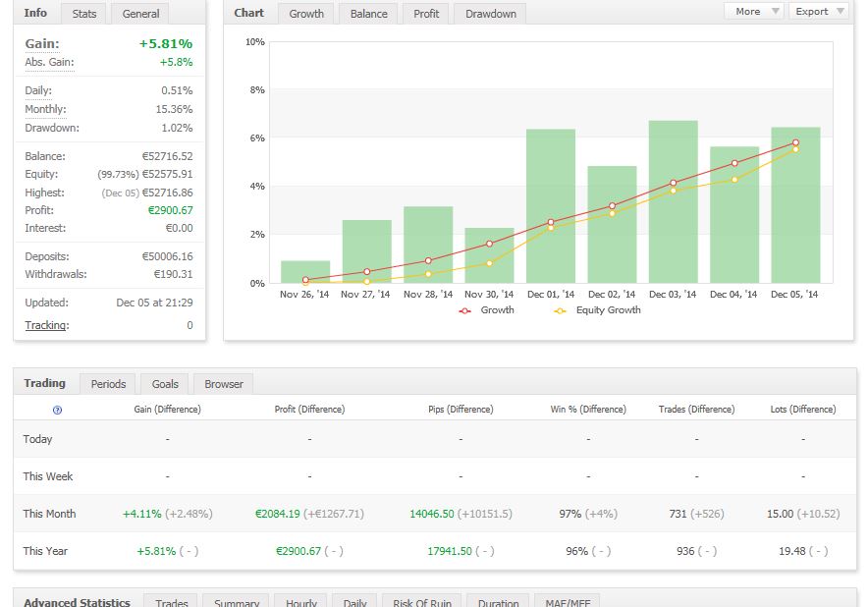Click the Tracking link in Info panel
Image resolution: width=868 pixels, height=607 pixels.
coord(46,325)
